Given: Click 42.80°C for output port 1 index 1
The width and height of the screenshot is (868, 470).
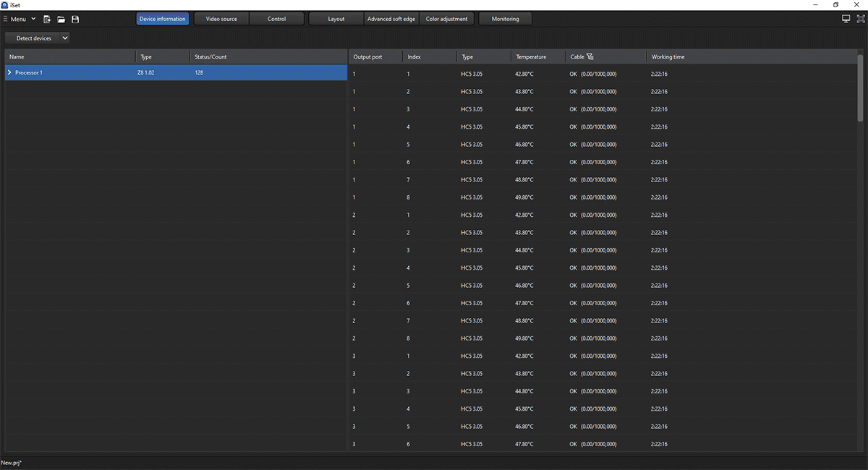Looking at the screenshot, I should pos(524,74).
